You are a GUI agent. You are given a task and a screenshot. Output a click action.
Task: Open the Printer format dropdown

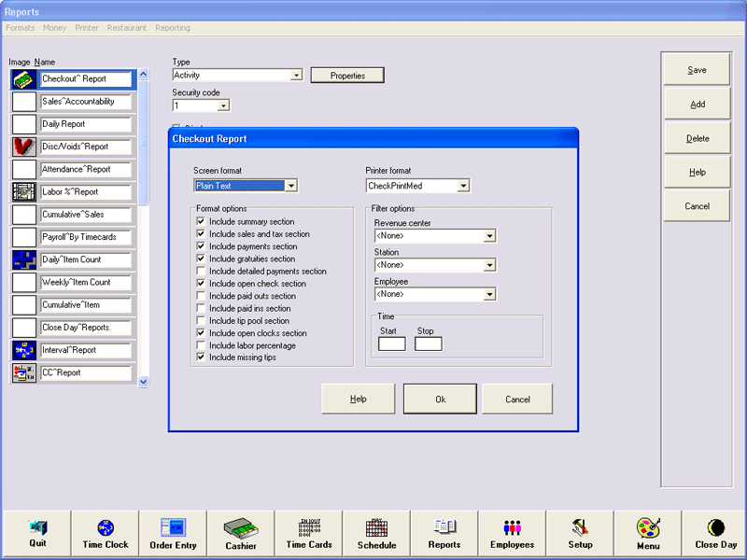pos(463,186)
